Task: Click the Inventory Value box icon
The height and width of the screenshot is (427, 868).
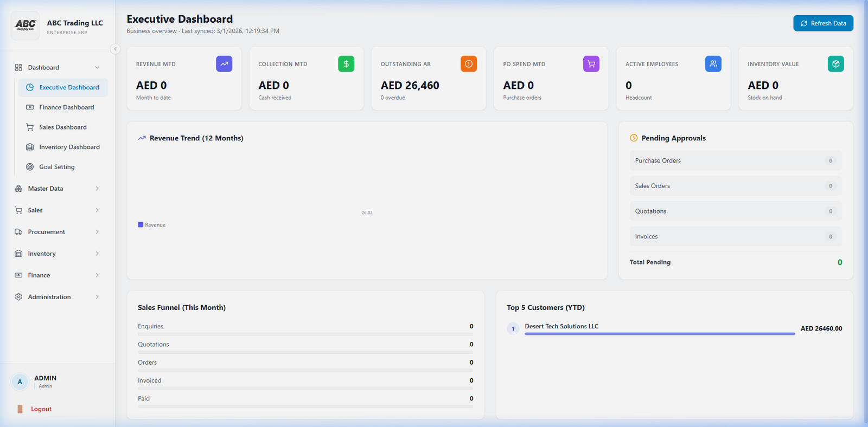Action: click(x=836, y=64)
